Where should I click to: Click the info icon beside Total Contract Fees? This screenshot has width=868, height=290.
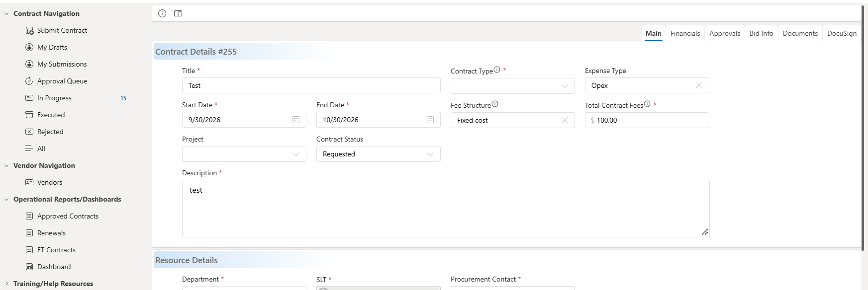tap(647, 104)
